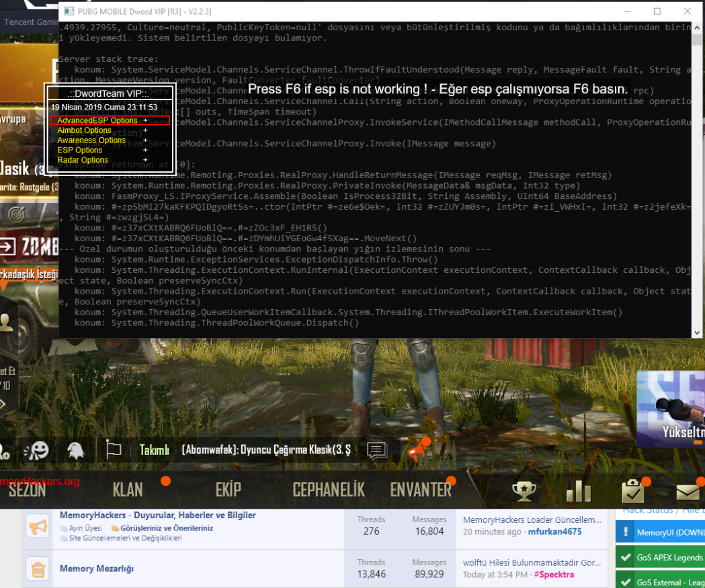Click Messages 89,929 count cell
This screenshot has width=705, height=588.
point(429,569)
